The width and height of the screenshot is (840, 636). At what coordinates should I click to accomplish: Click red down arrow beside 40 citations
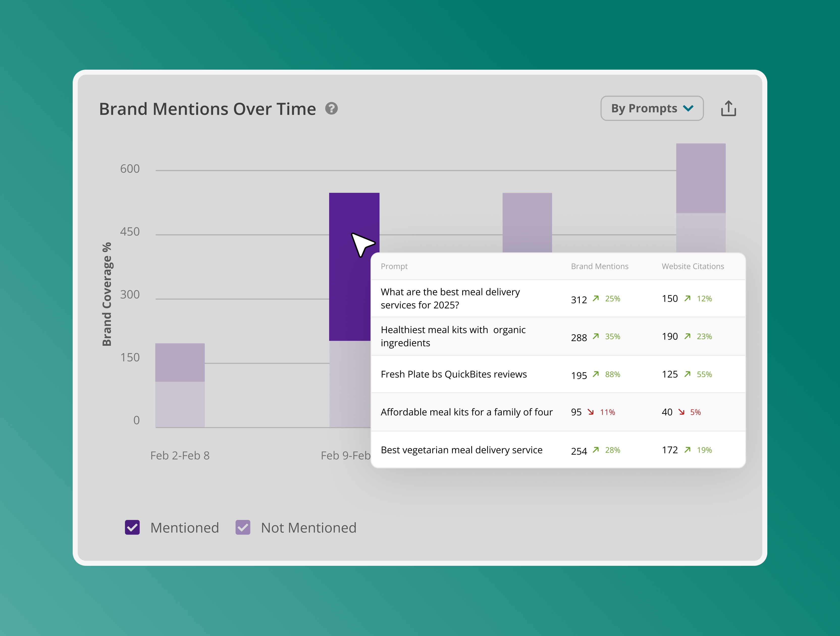point(681,412)
